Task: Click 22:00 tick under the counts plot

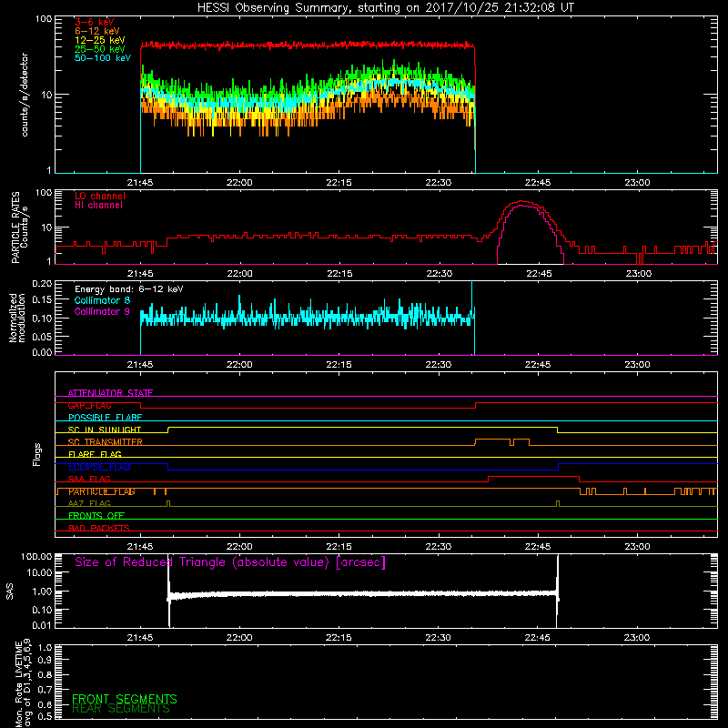Action: tap(239, 183)
